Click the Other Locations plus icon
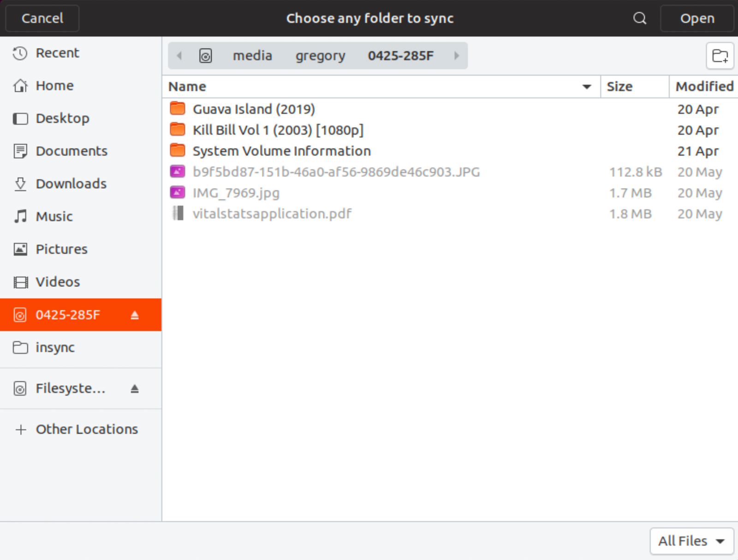 coord(20,430)
